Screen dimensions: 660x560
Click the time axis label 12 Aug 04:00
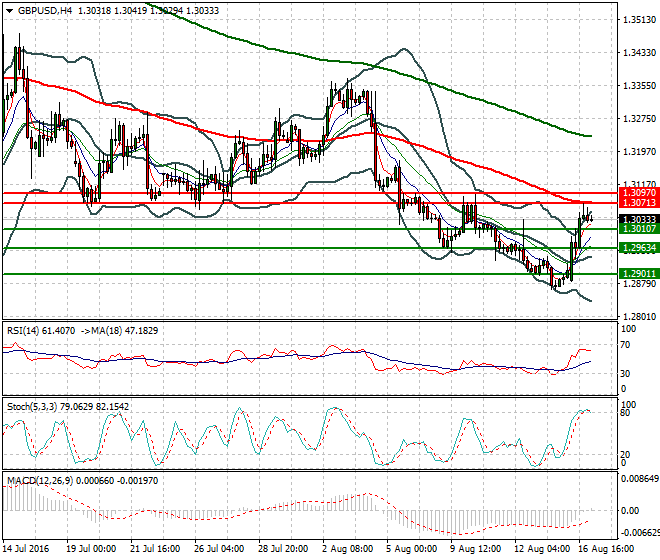tap(542, 549)
